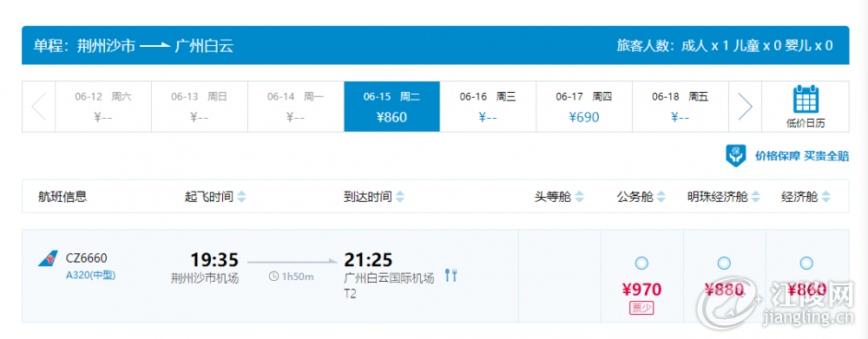Select date tab 06-18 周五
This screenshot has width=868, height=339.
coord(681,107)
